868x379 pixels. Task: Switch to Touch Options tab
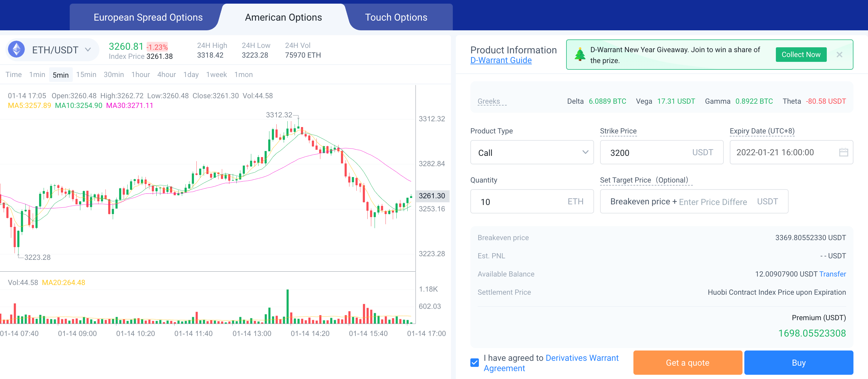pos(396,18)
